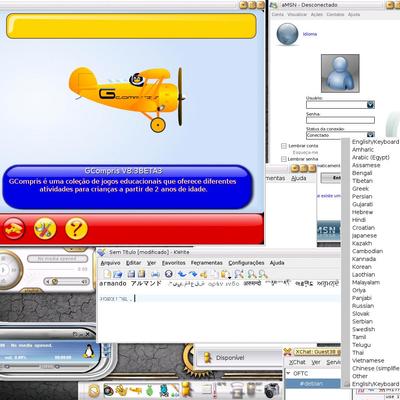The image size is (400, 400).
Task: Toggle Lembrar senha checkbox in aMSN
Action: coord(284,159)
